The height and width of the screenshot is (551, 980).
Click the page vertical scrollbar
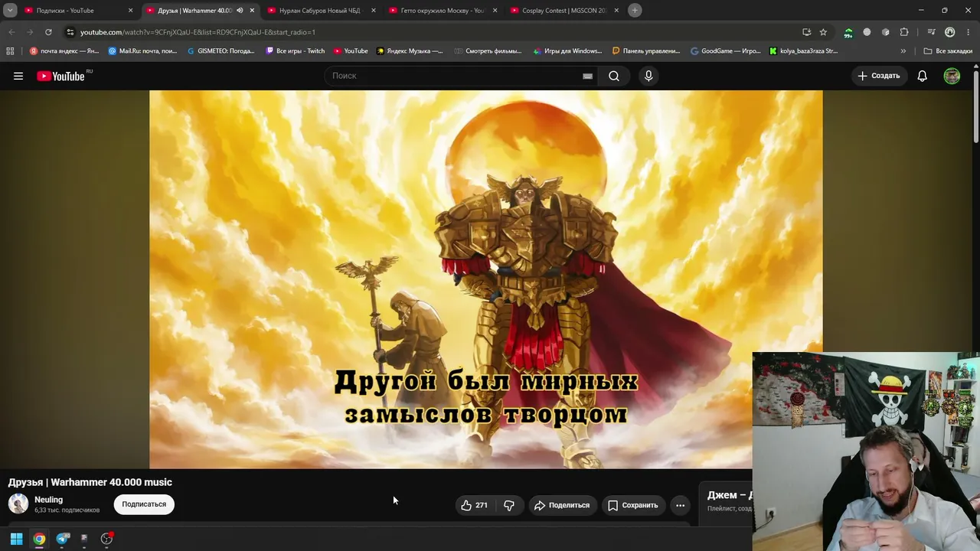coord(976,107)
